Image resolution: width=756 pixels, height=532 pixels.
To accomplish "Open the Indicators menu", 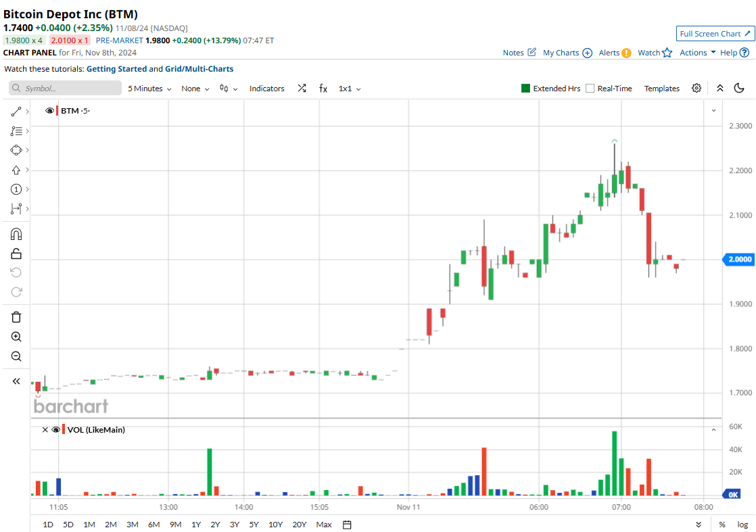I will (x=266, y=89).
